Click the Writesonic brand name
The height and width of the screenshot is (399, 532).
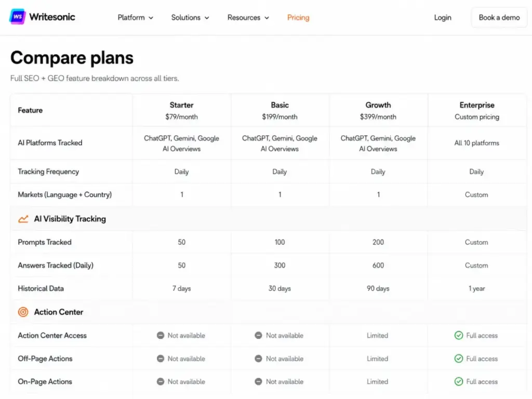[52, 17]
